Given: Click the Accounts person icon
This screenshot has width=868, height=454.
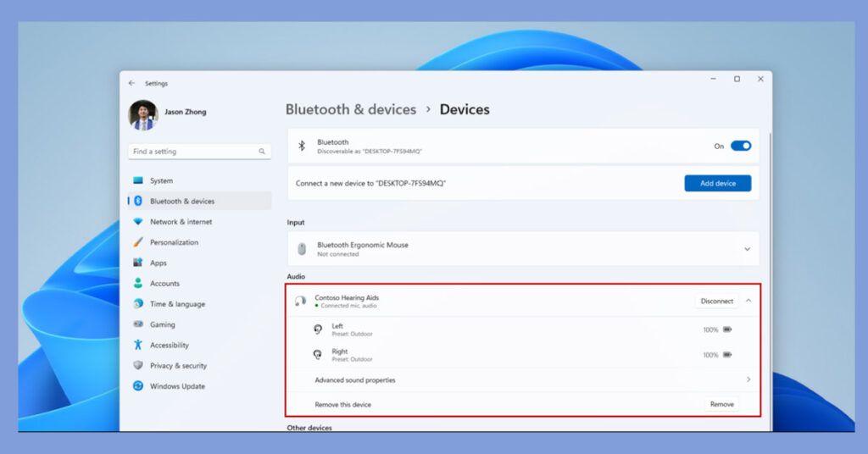Looking at the screenshot, I should coord(138,283).
